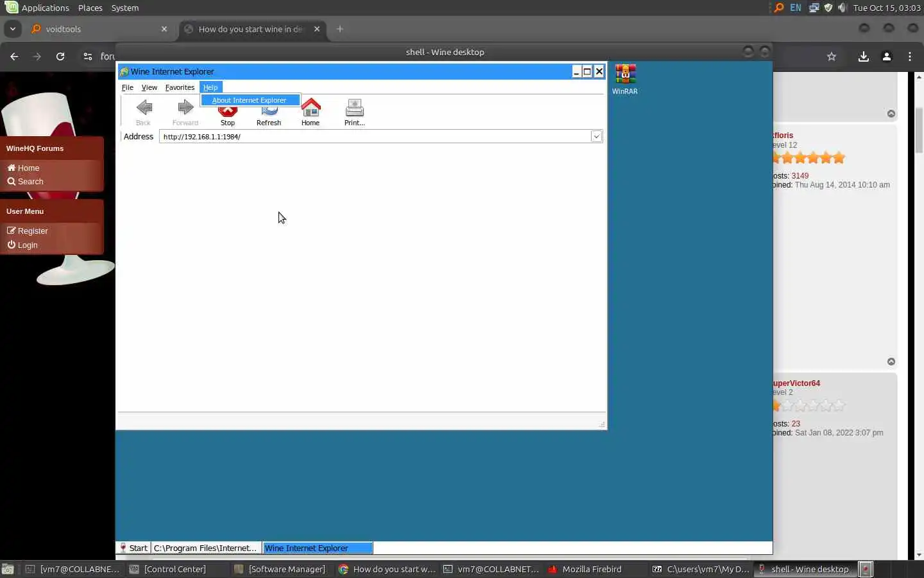The image size is (924, 578).
Task: Switch to C:\Program Files\Internet taskbar entry
Action: (x=206, y=548)
